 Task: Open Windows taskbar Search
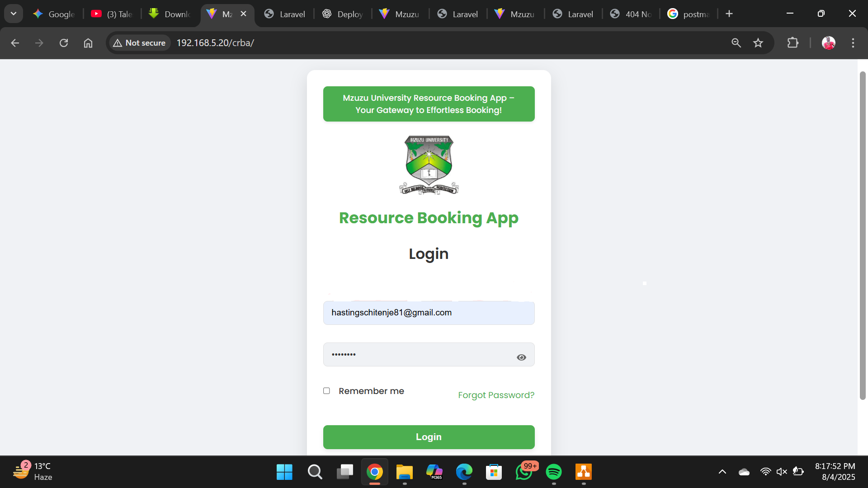coord(315,472)
